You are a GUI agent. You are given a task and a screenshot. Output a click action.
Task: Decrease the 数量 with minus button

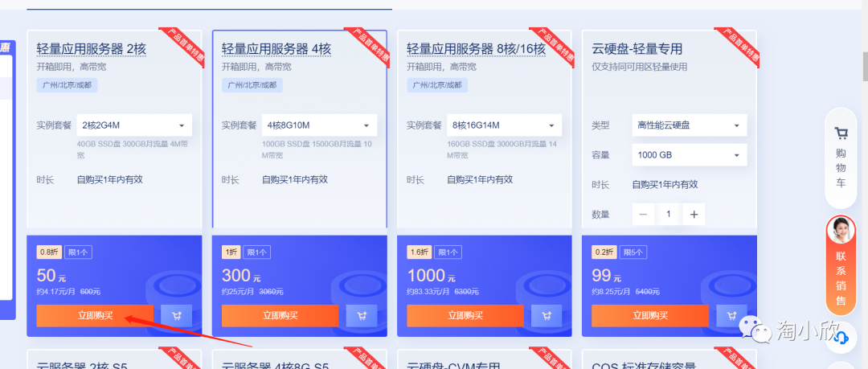coord(643,214)
